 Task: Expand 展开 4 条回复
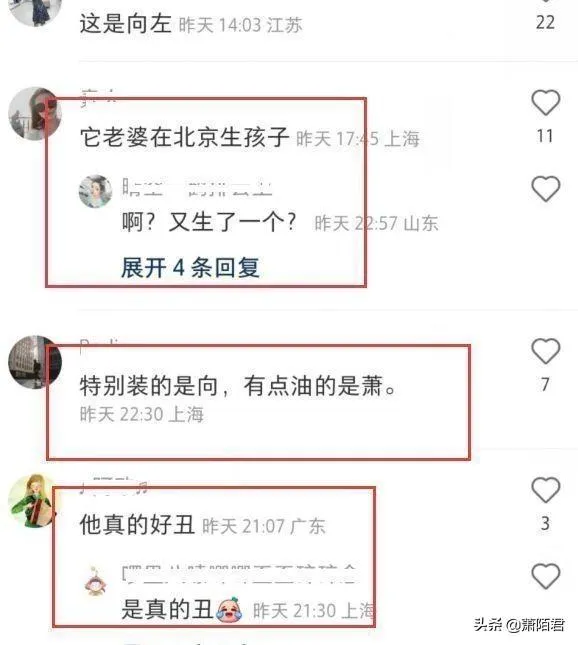click(190, 268)
